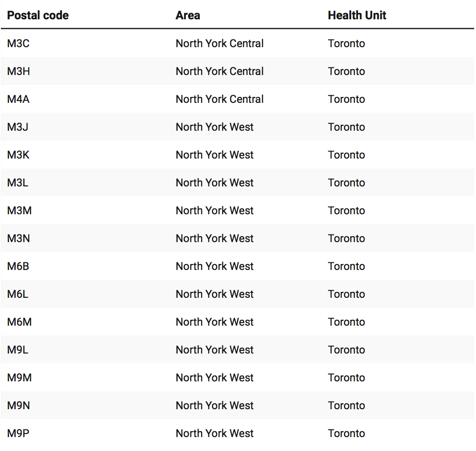Screen dimensions: 476x451
Task: Select the M3H postal code cell
Action: [x=19, y=71]
